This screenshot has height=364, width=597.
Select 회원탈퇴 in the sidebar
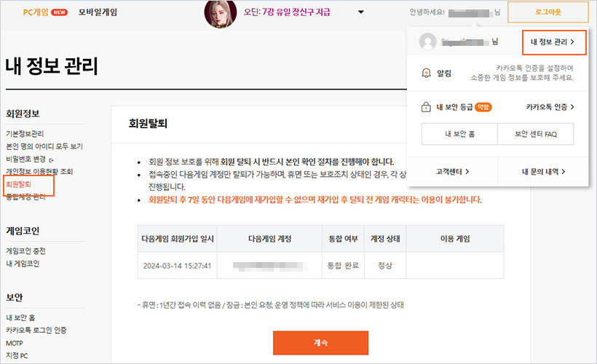pos(18,184)
